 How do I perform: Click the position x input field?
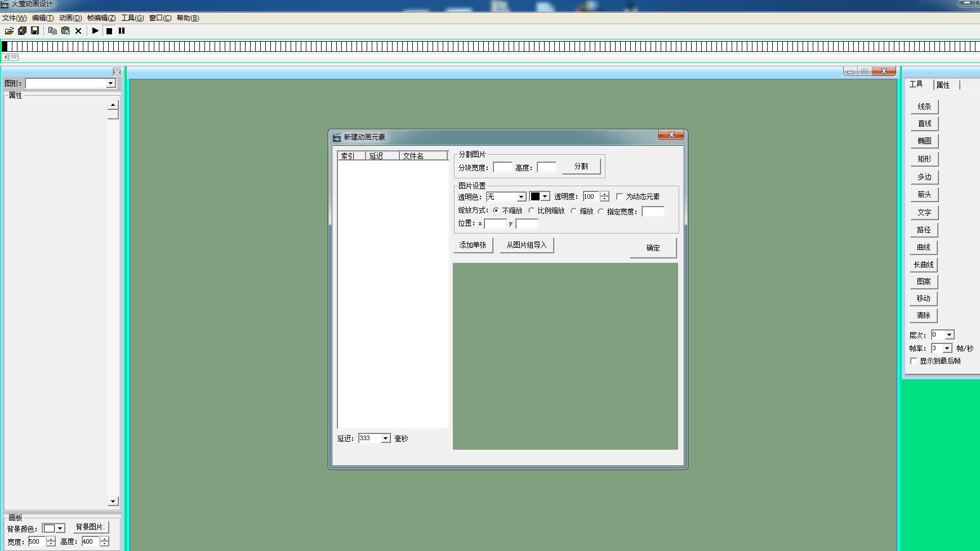[x=495, y=224]
